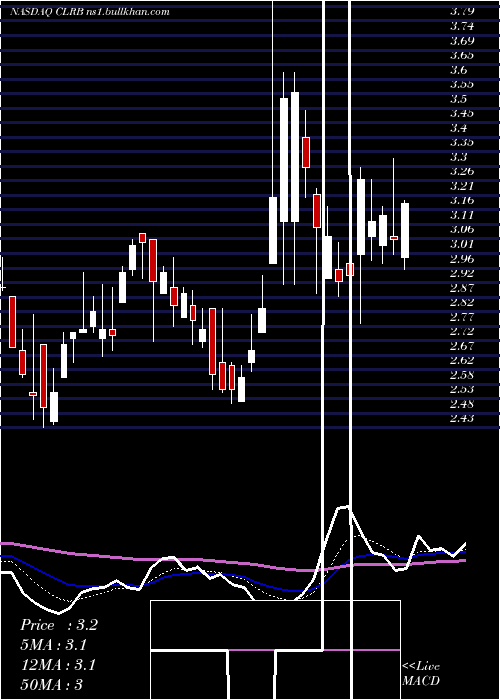Click the <<Live MACD label

(x=421, y=673)
